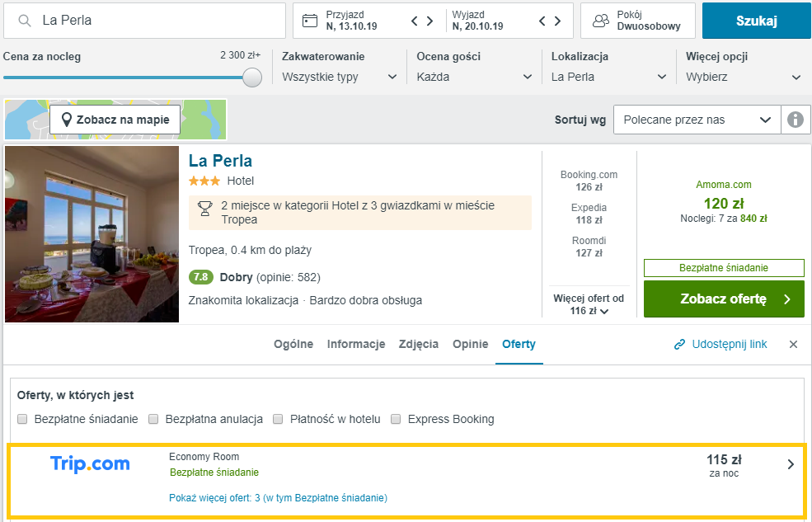The height and width of the screenshot is (522, 812).
Task: Check the Bezpłatna anulacja filter
Action: coord(153,419)
